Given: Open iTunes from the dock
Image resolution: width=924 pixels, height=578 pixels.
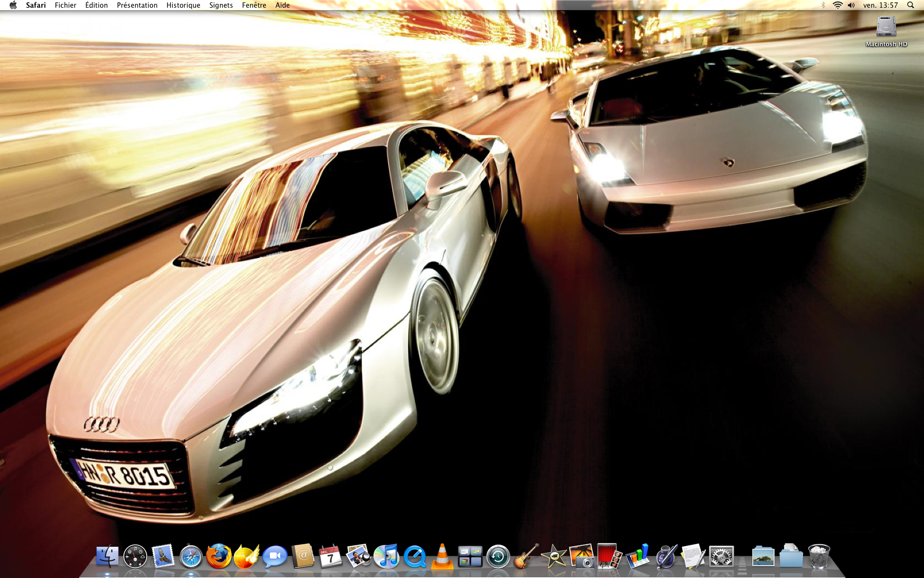Looking at the screenshot, I should pyautogui.click(x=386, y=556).
